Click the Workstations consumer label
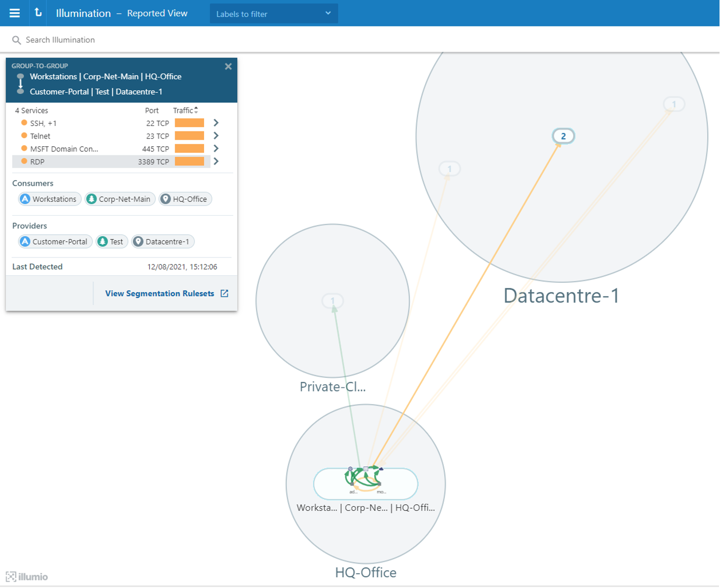The width and height of the screenshot is (720, 588). (50, 199)
